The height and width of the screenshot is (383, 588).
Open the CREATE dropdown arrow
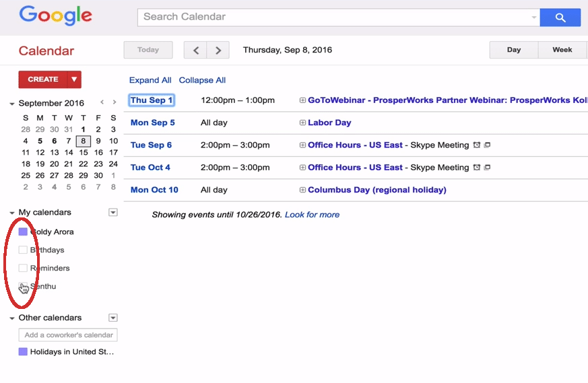click(x=74, y=79)
